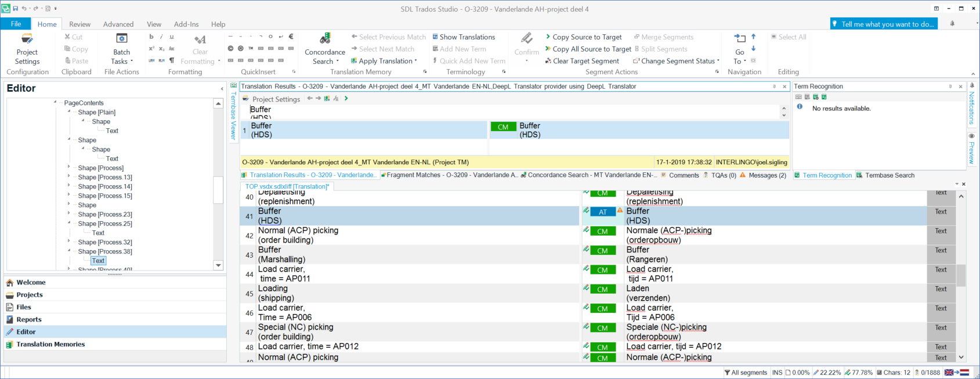
Task: Go to previous segment up arrow
Action: (754, 37)
